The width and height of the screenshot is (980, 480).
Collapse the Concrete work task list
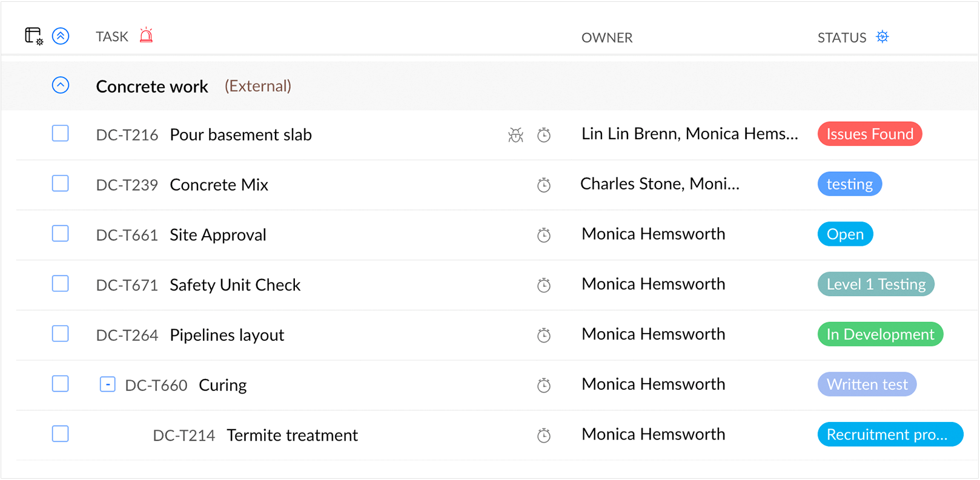pos(61,85)
